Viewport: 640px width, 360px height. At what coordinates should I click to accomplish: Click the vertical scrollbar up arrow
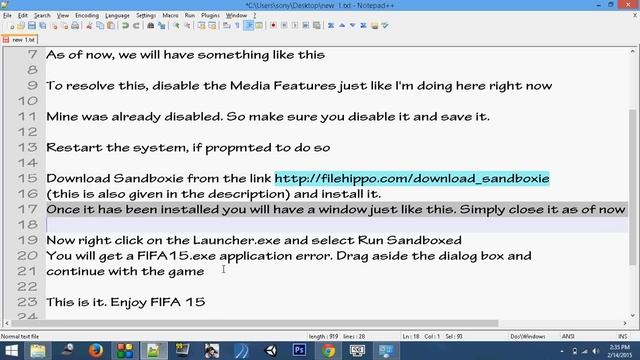point(633,51)
